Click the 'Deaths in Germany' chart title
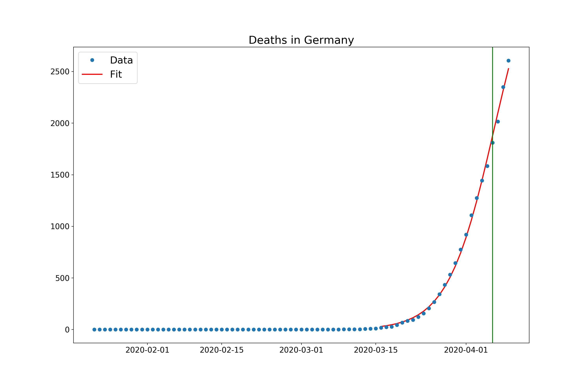 tap(301, 40)
